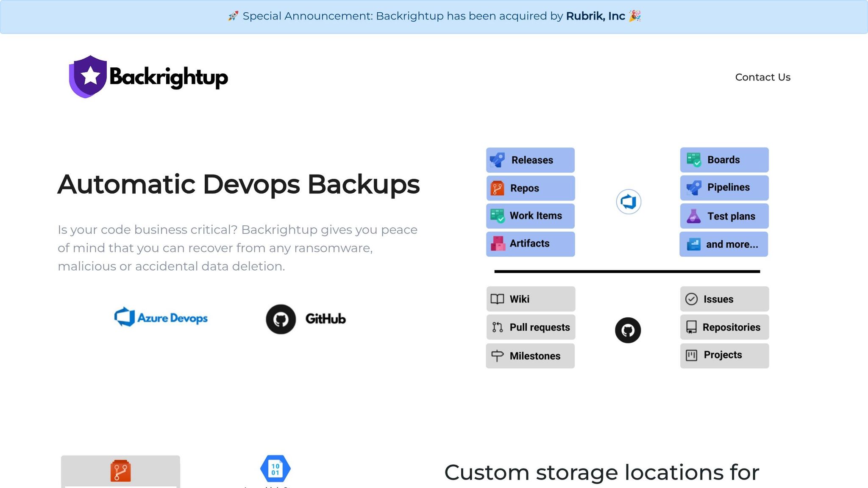Open the Contact Us page

762,77
